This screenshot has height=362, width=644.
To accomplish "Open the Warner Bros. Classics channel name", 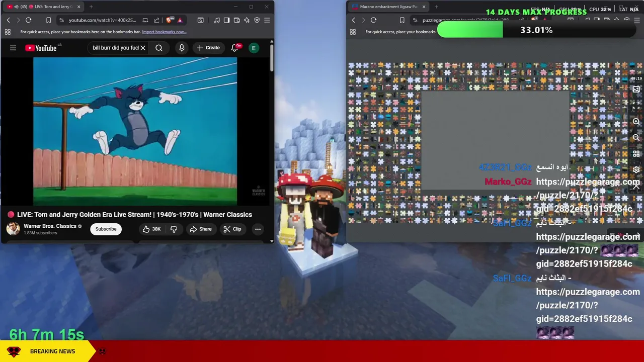I will [x=50, y=226].
